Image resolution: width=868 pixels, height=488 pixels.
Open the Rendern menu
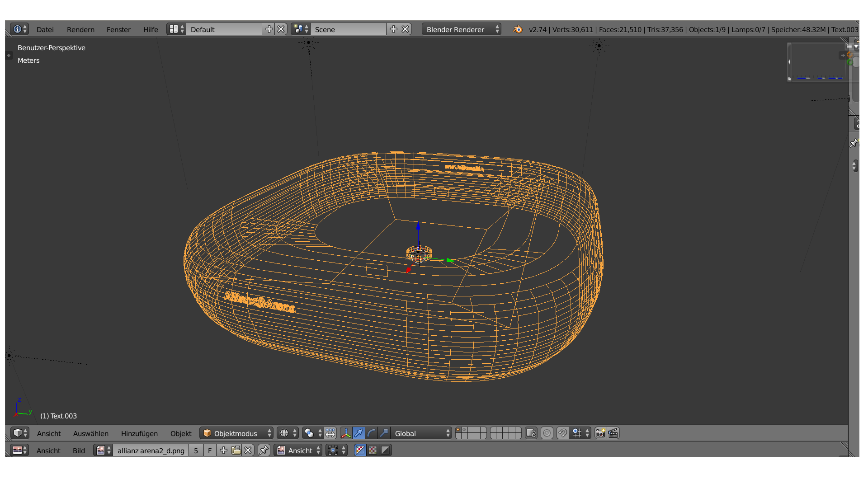(80, 29)
